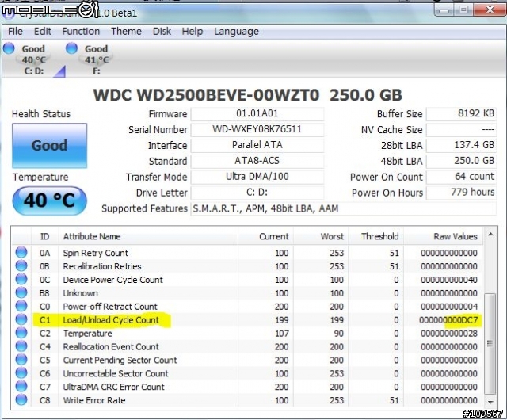Click status orb for Load/Unload Cycle Count

(x=21, y=319)
